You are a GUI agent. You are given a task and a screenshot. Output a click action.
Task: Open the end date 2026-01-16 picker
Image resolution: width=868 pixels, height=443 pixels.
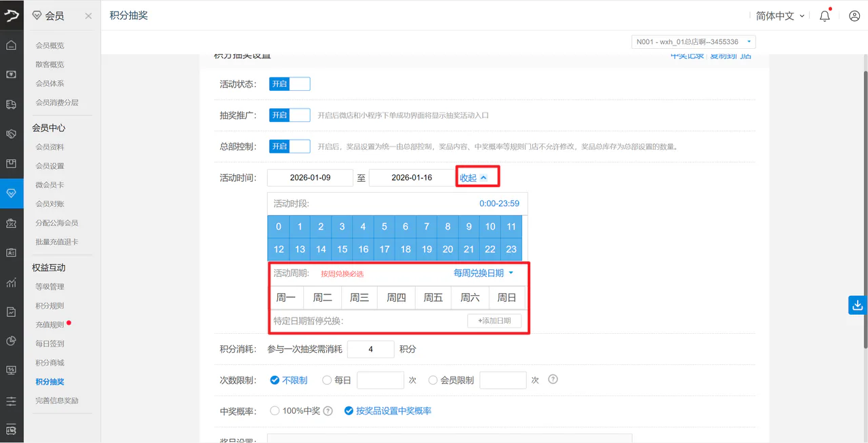[412, 178]
